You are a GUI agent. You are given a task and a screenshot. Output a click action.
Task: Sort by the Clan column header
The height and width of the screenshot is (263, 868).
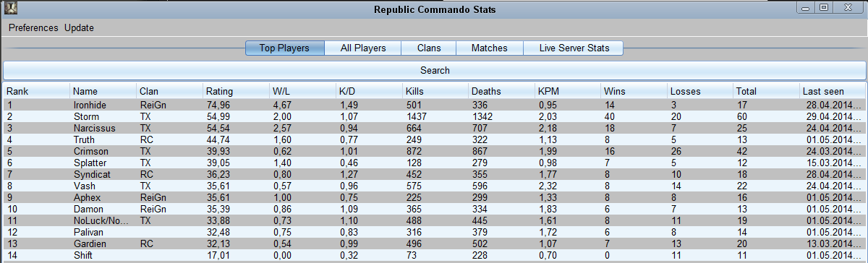pyautogui.click(x=170, y=92)
